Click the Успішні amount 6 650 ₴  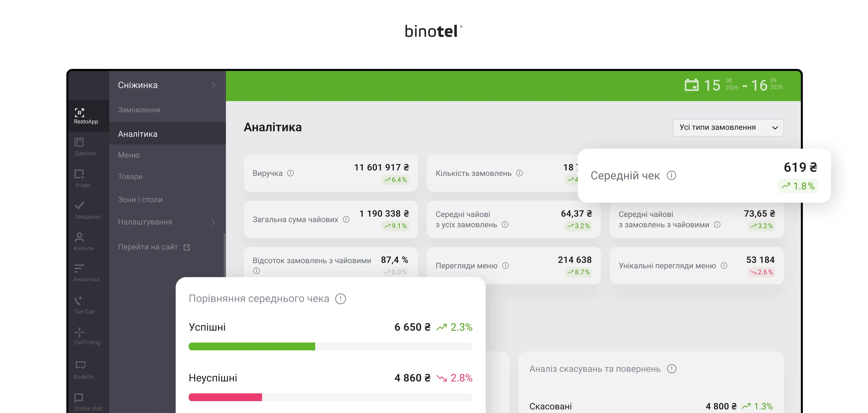click(413, 327)
